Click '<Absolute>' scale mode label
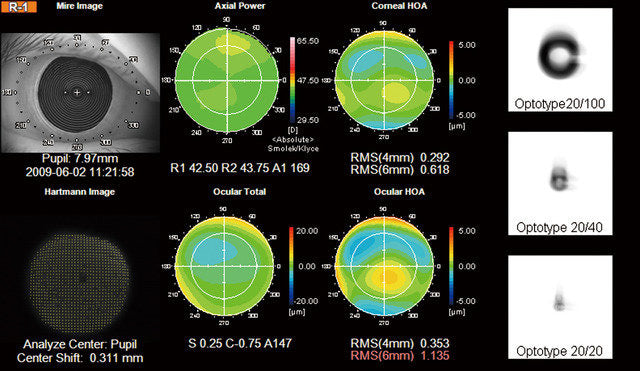640x371 pixels. coord(293,140)
